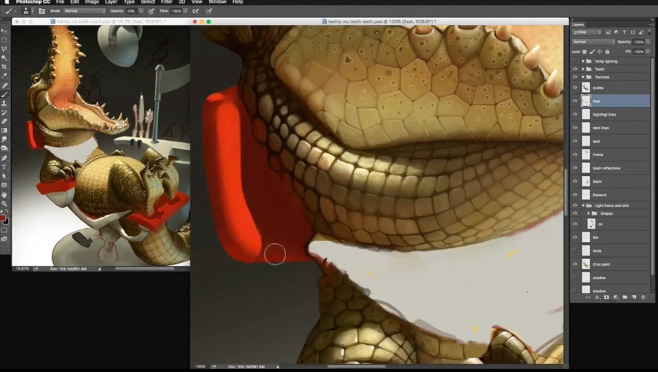This screenshot has height=372, width=658.
Task: Hide the Frame layer
Action: pos(575,155)
